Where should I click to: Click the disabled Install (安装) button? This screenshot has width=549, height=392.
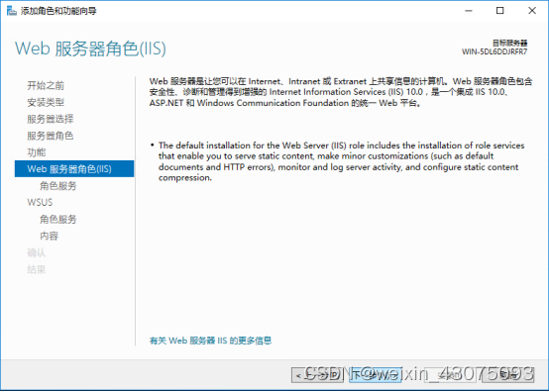[450, 375]
